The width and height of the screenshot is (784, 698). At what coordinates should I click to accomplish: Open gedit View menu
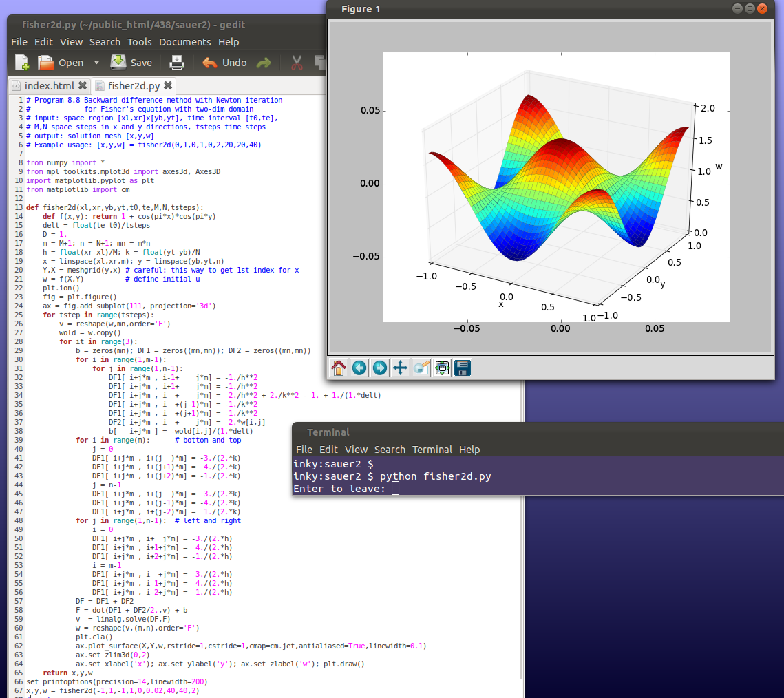[71, 42]
